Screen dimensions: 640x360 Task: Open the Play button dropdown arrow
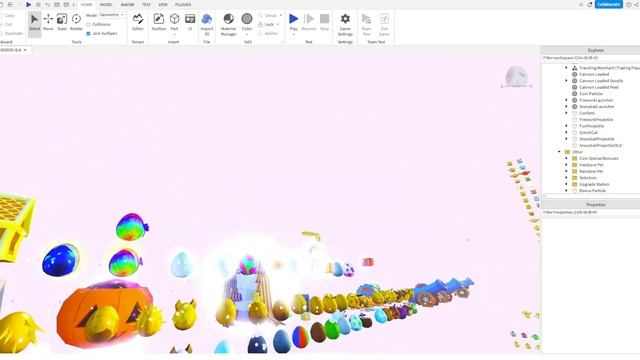coord(293,35)
